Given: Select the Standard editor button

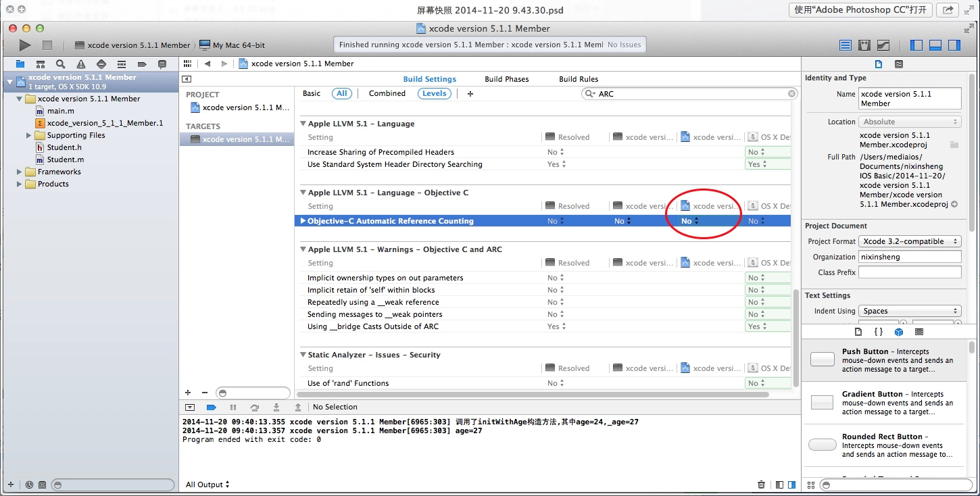Looking at the screenshot, I should coord(846,45).
